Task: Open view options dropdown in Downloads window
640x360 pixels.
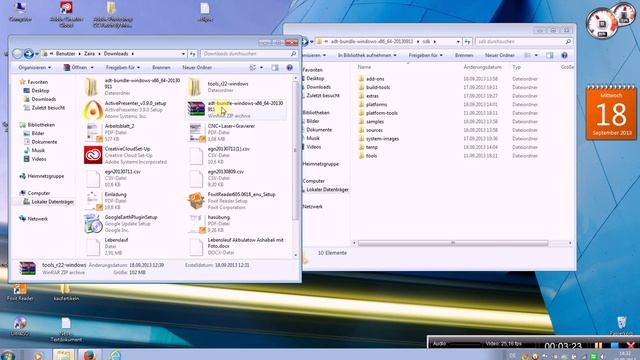Action: tap(261, 67)
